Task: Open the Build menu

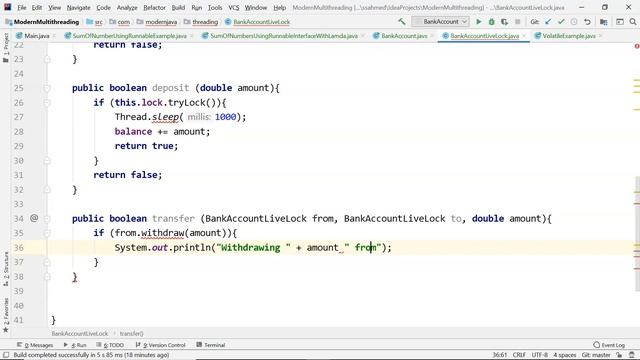Action: coord(178,7)
